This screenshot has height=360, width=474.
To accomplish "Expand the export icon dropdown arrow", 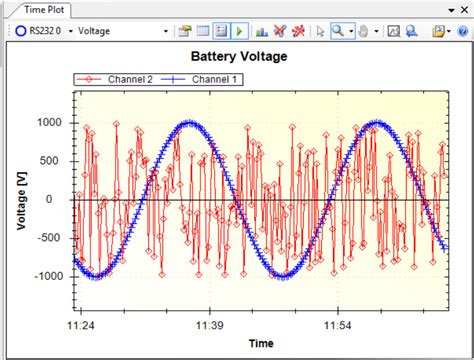I will tap(449, 31).
